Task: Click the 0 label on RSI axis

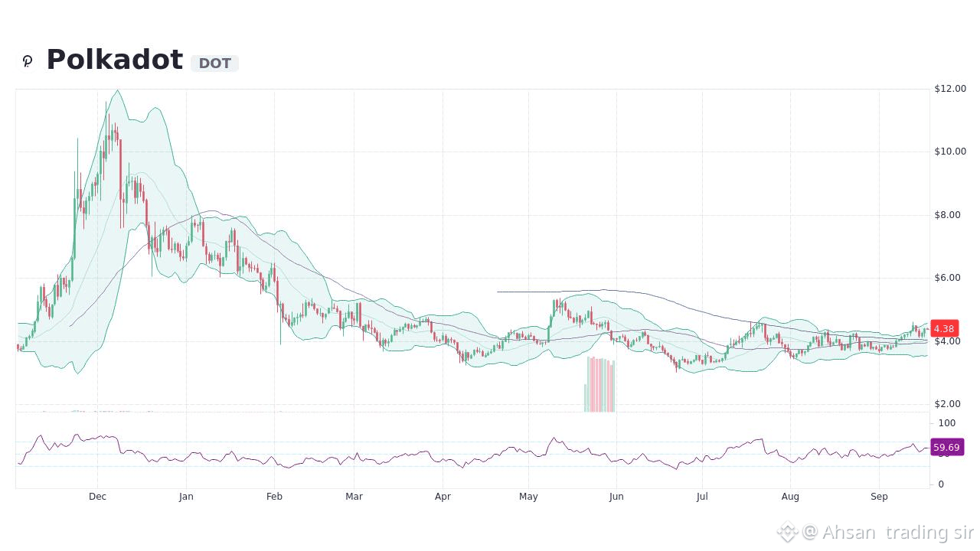Action: pos(942,484)
